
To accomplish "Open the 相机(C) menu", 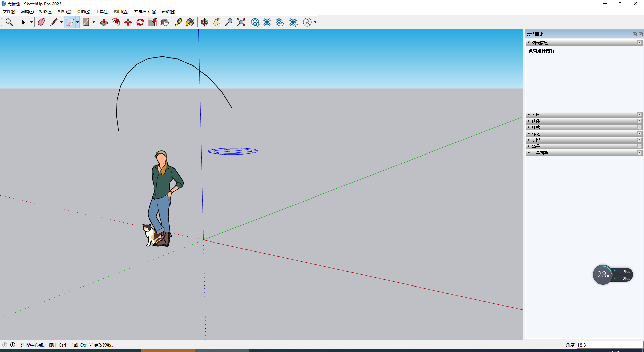I will 64,12.
